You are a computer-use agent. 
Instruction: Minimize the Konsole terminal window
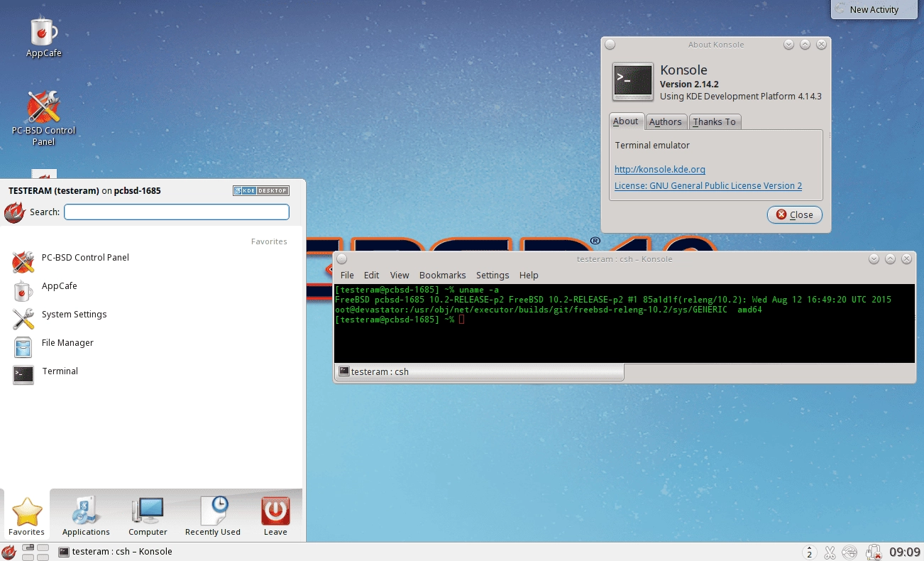point(874,259)
